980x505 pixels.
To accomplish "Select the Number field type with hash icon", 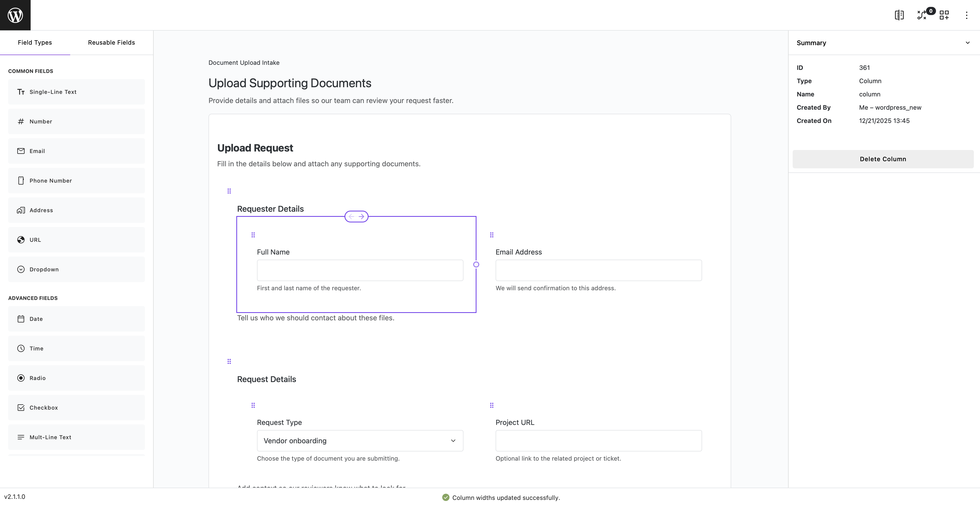I will [76, 121].
